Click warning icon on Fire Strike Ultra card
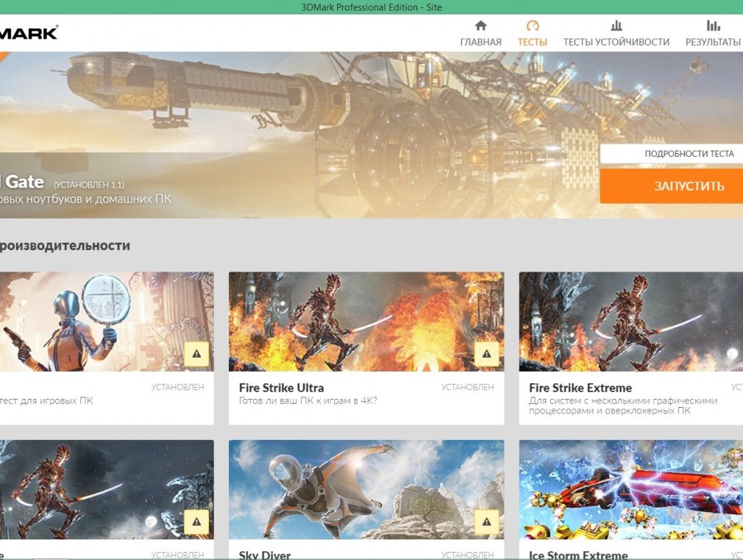Screen dimensions: 743x560 pos(487,354)
